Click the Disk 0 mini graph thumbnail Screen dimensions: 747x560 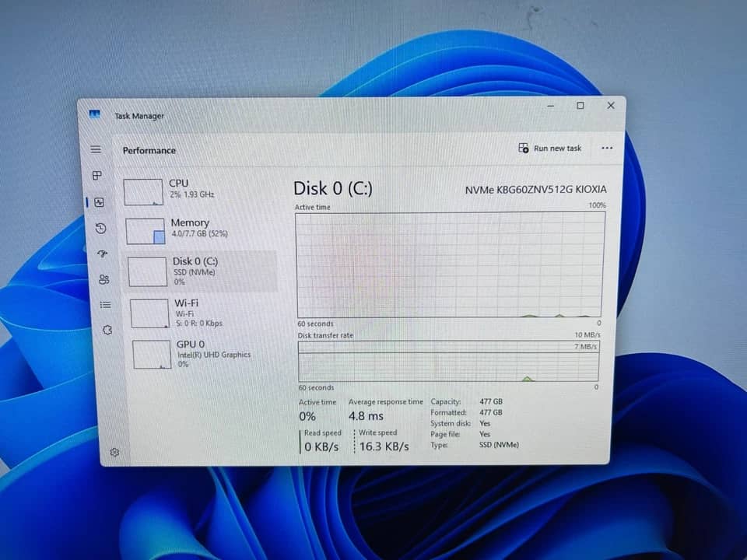(147, 272)
